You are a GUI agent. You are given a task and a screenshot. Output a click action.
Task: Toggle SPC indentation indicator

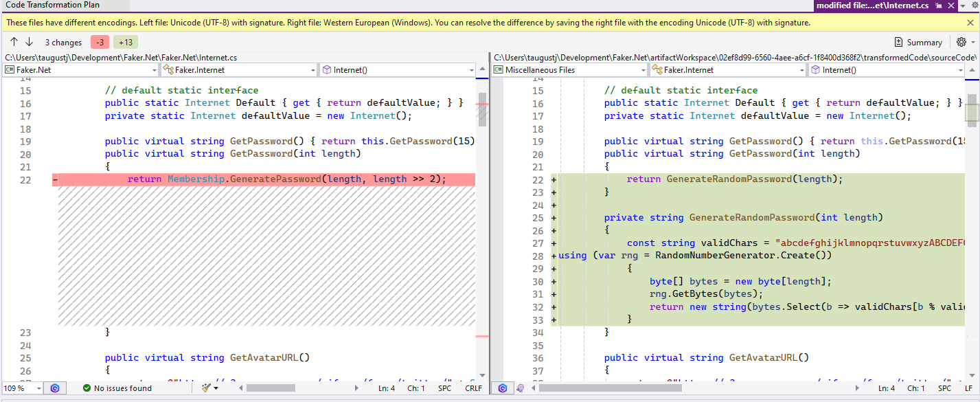(444, 388)
